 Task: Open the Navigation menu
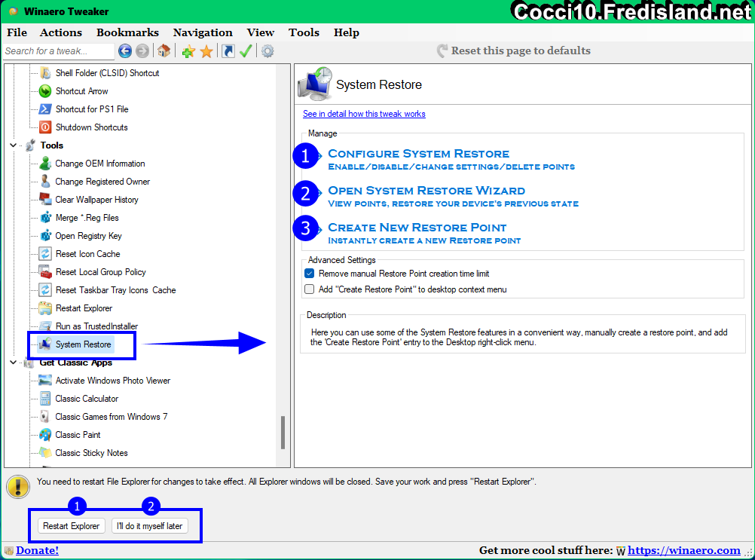tap(203, 32)
